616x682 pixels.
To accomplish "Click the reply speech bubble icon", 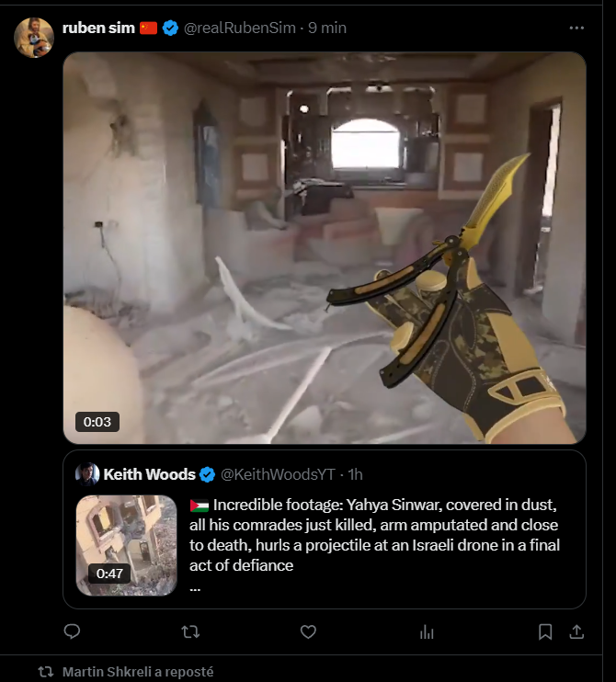I will tap(72, 631).
